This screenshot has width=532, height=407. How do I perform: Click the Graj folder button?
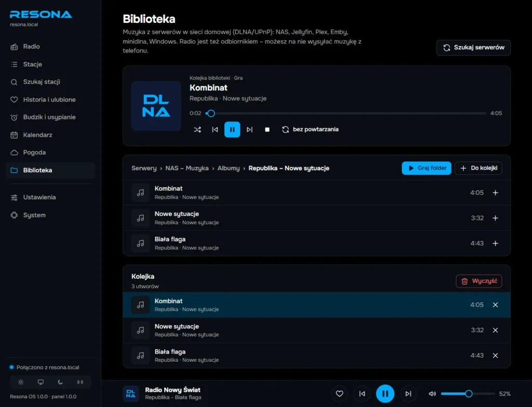[x=427, y=168]
